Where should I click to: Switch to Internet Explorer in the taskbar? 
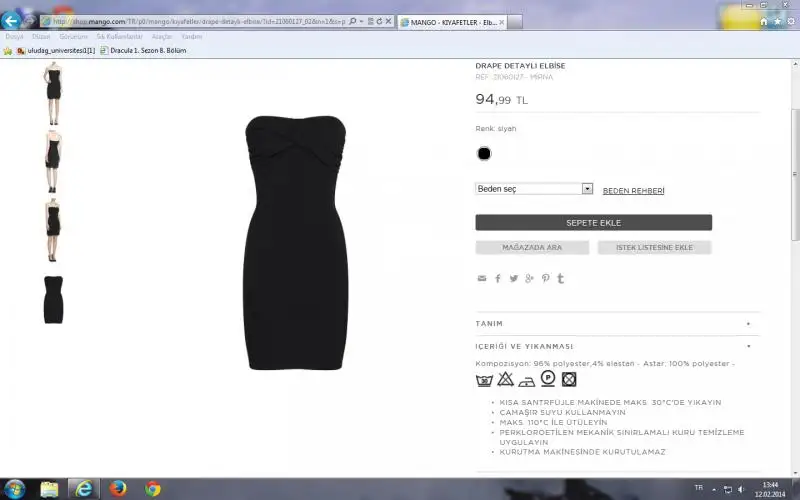click(x=84, y=489)
